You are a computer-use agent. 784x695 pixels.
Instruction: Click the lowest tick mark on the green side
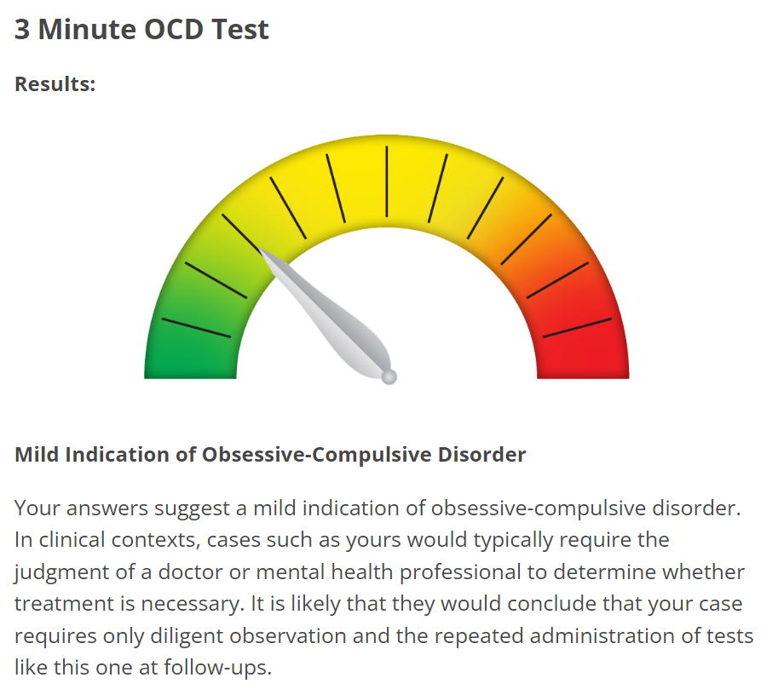coord(196,328)
